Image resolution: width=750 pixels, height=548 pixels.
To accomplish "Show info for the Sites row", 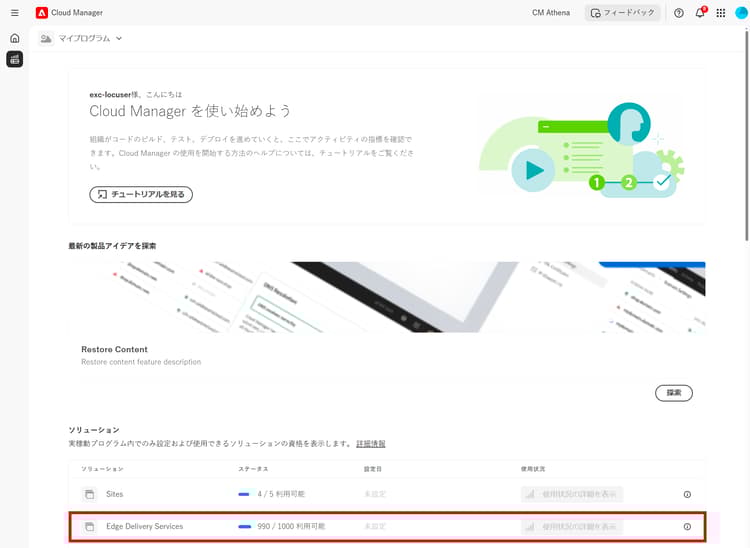I will pyautogui.click(x=687, y=494).
